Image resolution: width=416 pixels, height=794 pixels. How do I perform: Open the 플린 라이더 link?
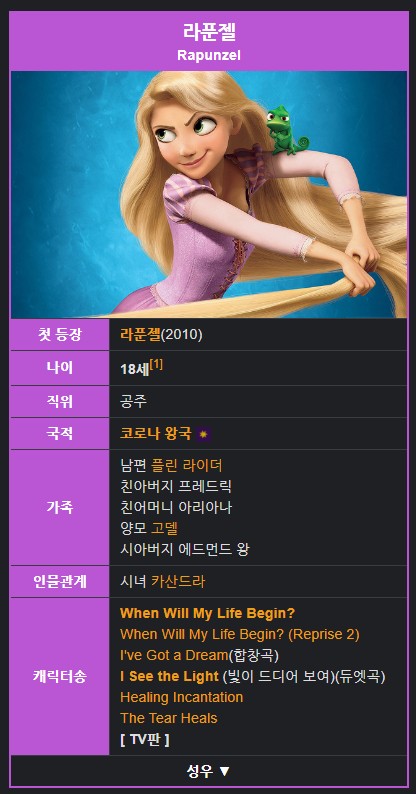coord(187,465)
